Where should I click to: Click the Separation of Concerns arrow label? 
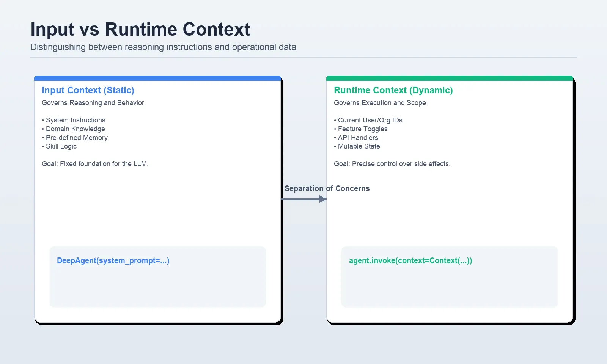point(327,188)
